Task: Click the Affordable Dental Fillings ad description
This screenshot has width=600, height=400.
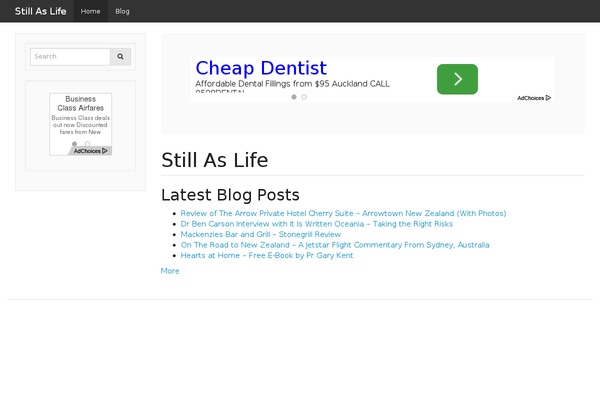Action: pyautogui.click(x=292, y=84)
